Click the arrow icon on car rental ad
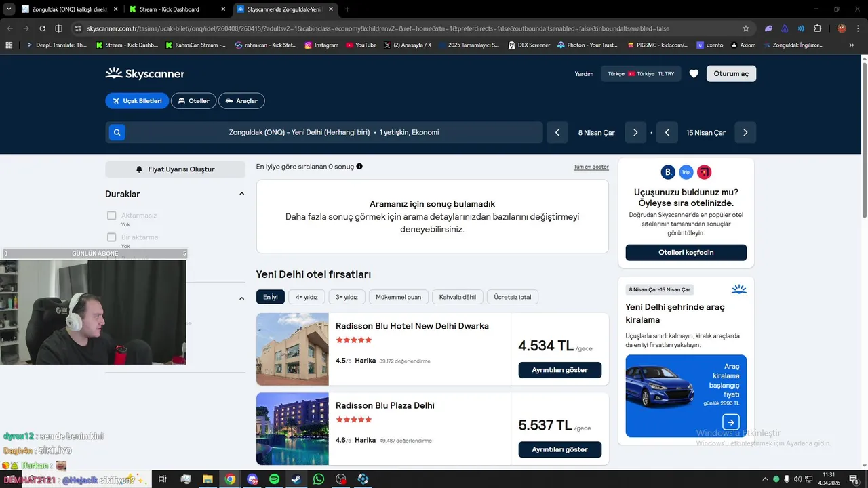 point(730,422)
